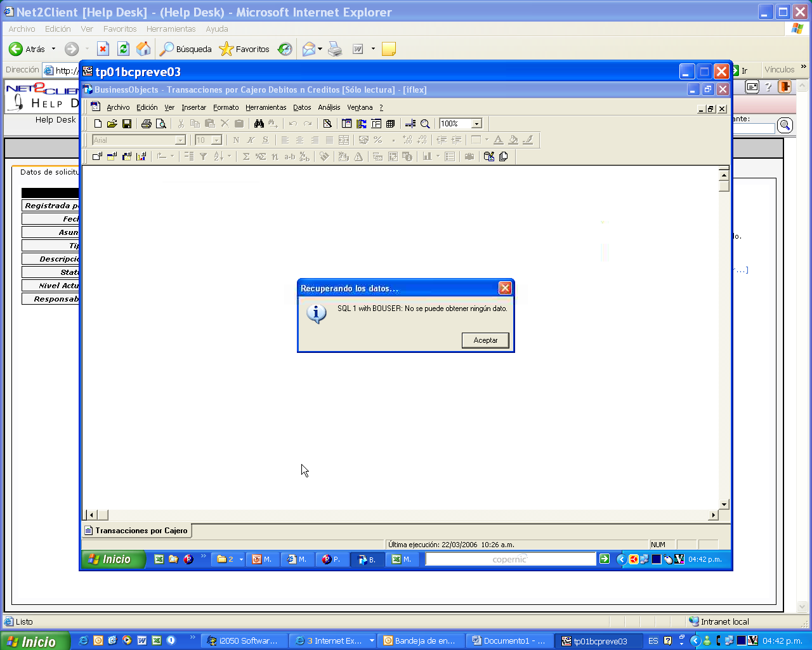This screenshot has width=812, height=650.
Task: Click the filter funnel icon
Action: click(x=203, y=157)
